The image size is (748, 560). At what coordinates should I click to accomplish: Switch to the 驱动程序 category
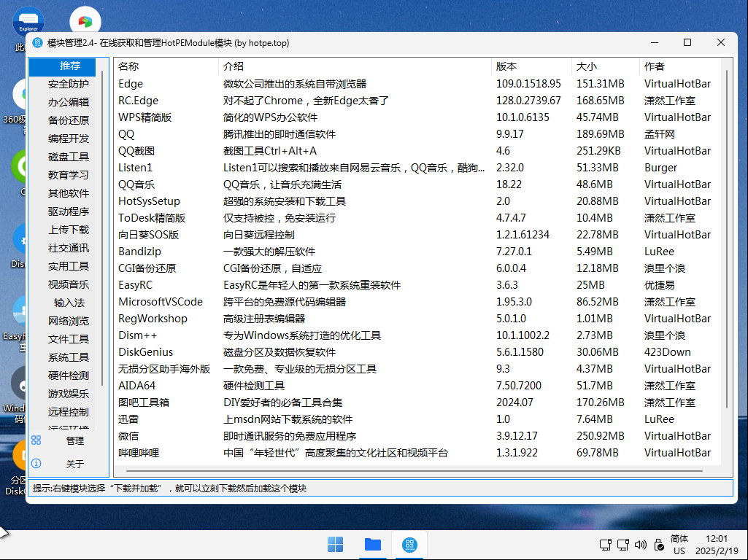63,211
